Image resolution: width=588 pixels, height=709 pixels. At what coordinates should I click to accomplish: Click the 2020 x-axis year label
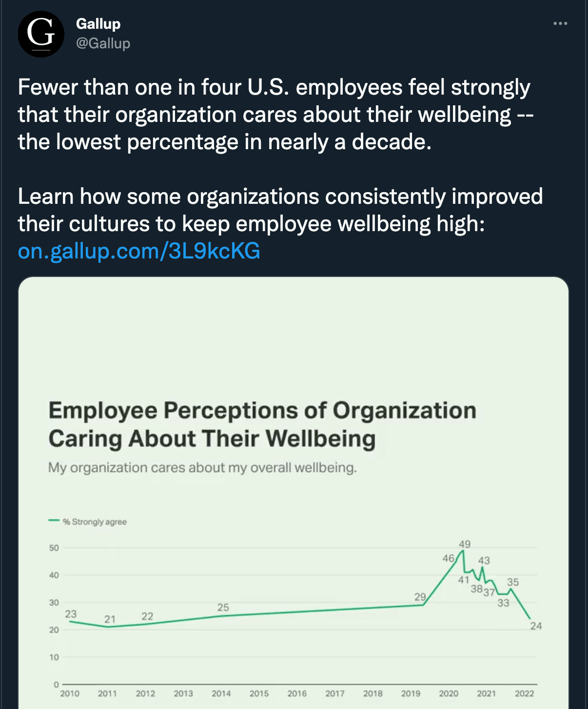click(x=449, y=693)
